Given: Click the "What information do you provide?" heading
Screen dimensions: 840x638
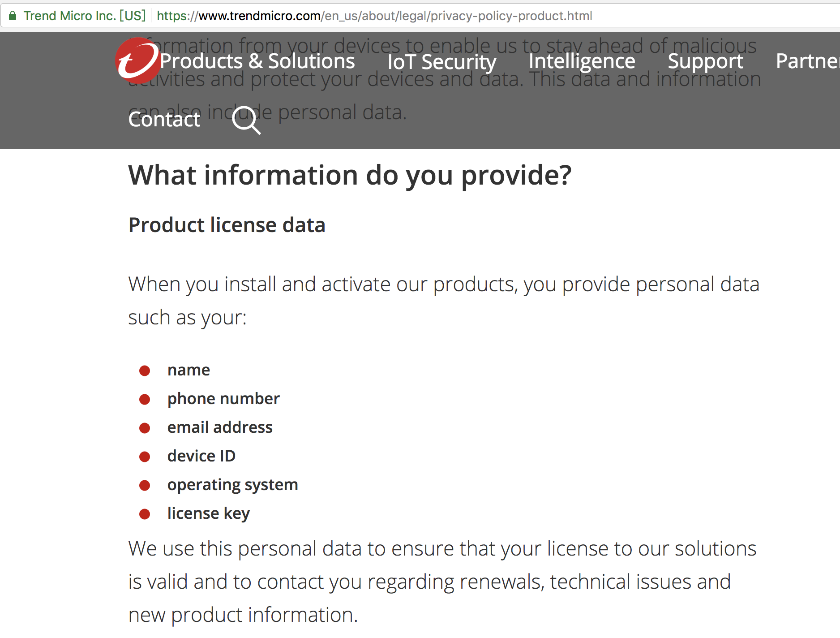Looking at the screenshot, I should click(x=350, y=175).
